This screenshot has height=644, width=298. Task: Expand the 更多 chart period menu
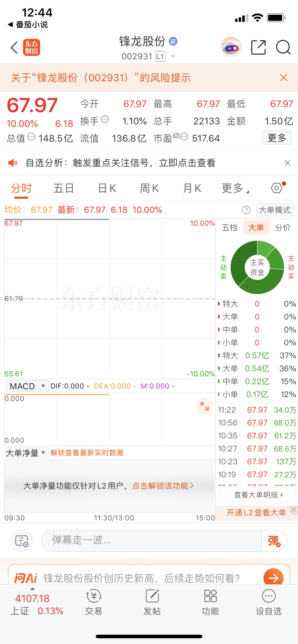[235, 188]
